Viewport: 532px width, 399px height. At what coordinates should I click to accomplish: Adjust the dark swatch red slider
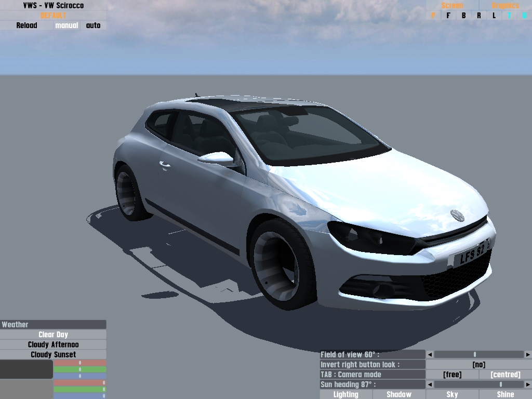[80, 363]
